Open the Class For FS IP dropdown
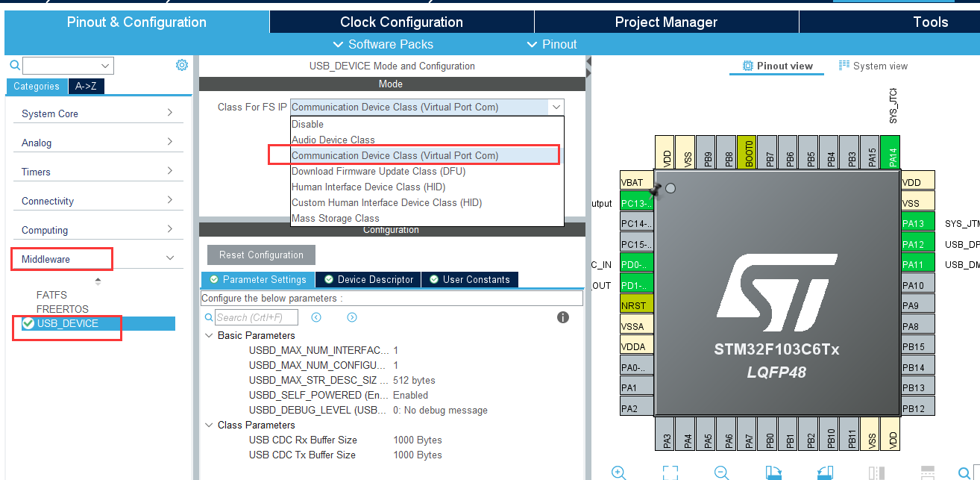 pos(556,107)
